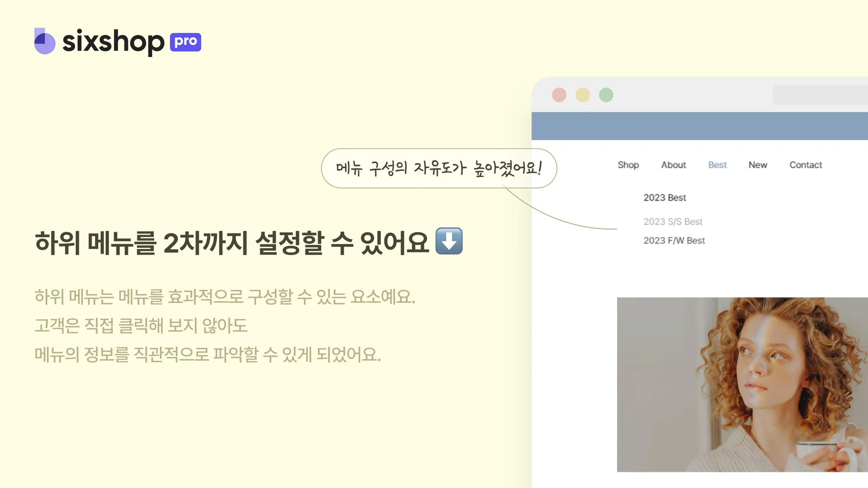Choose 2023 F/W Best submenu item
This screenshot has width=868, height=488.
pyautogui.click(x=674, y=241)
